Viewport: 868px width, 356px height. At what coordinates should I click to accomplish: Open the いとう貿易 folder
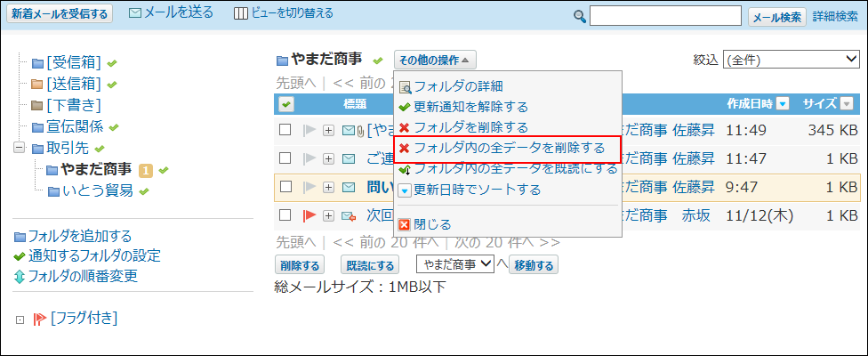coord(98,191)
